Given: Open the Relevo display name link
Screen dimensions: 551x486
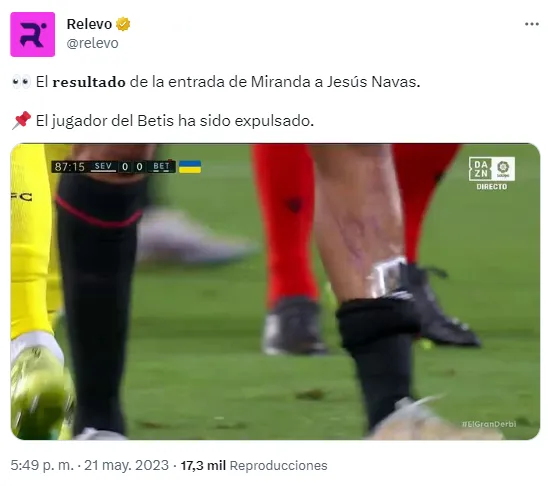Looking at the screenshot, I should point(89,24).
